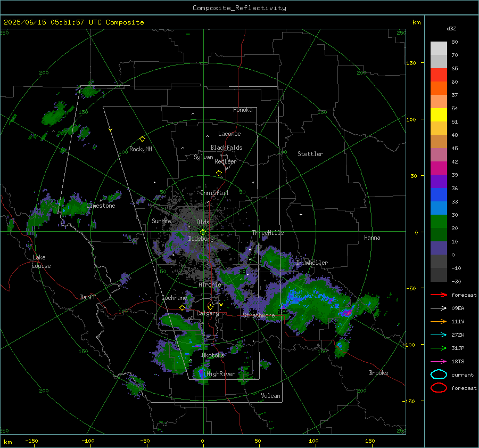
Task: Select the purple 39-36 dBZ swatch
Action: [x=439, y=182]
